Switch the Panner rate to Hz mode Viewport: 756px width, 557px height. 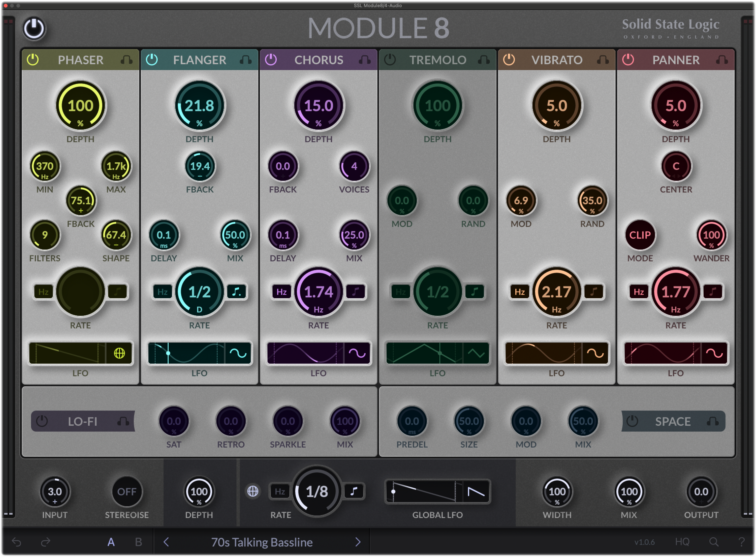point(639,292)
